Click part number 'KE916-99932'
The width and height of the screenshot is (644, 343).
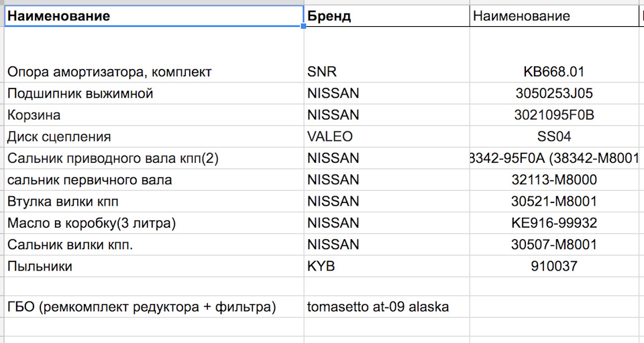click(554, 223)
